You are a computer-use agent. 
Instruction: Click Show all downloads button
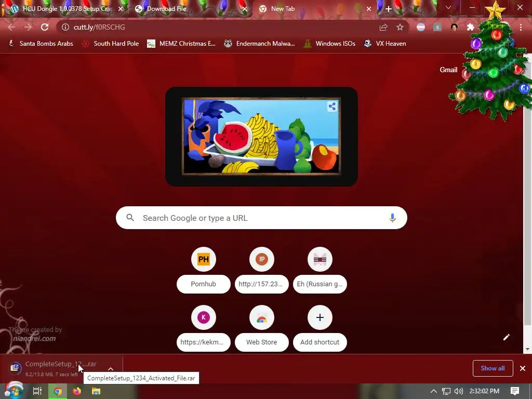(493, 368)
